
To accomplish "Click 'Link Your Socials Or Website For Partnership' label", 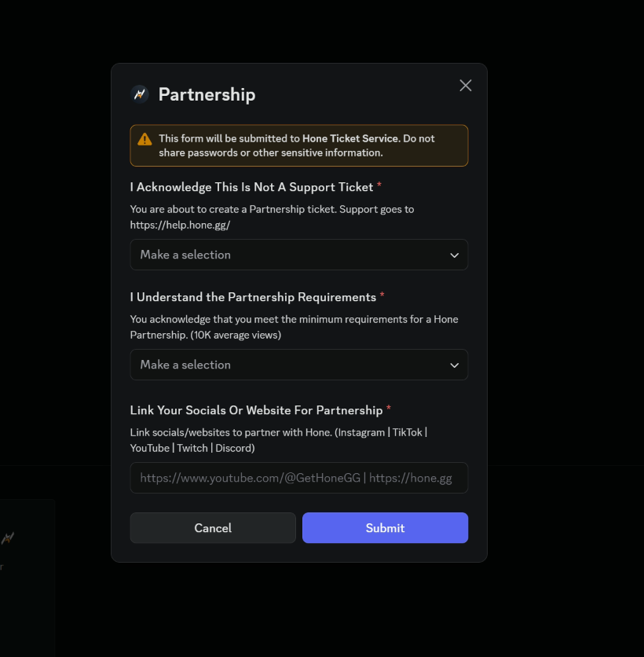I will 256,410.
